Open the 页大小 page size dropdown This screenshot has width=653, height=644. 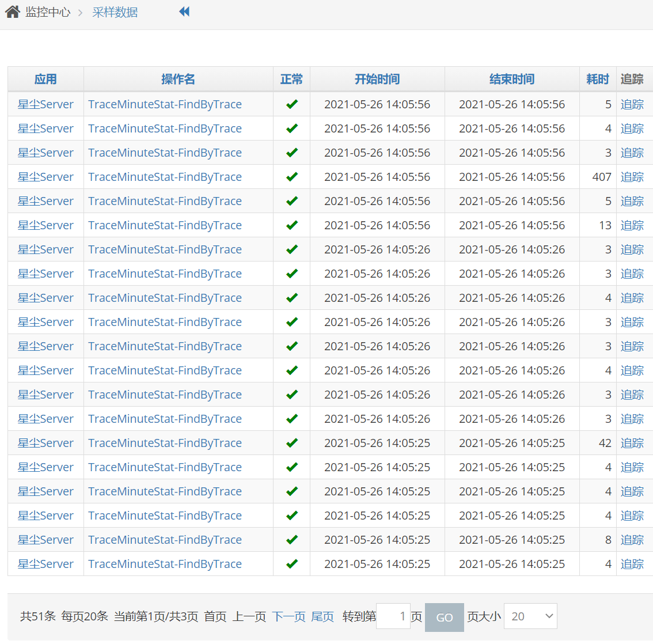(530, 616)
